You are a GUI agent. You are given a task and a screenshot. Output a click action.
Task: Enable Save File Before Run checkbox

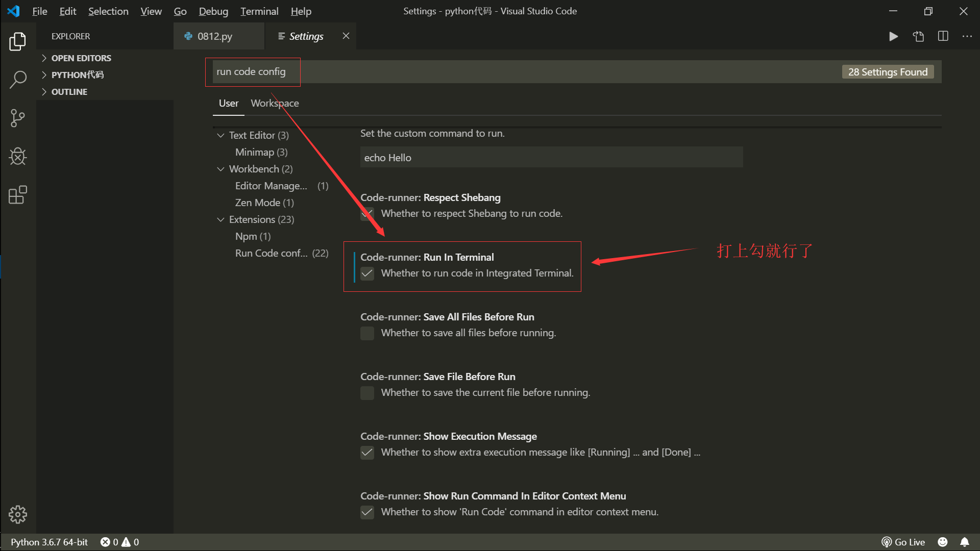[367, 393]
